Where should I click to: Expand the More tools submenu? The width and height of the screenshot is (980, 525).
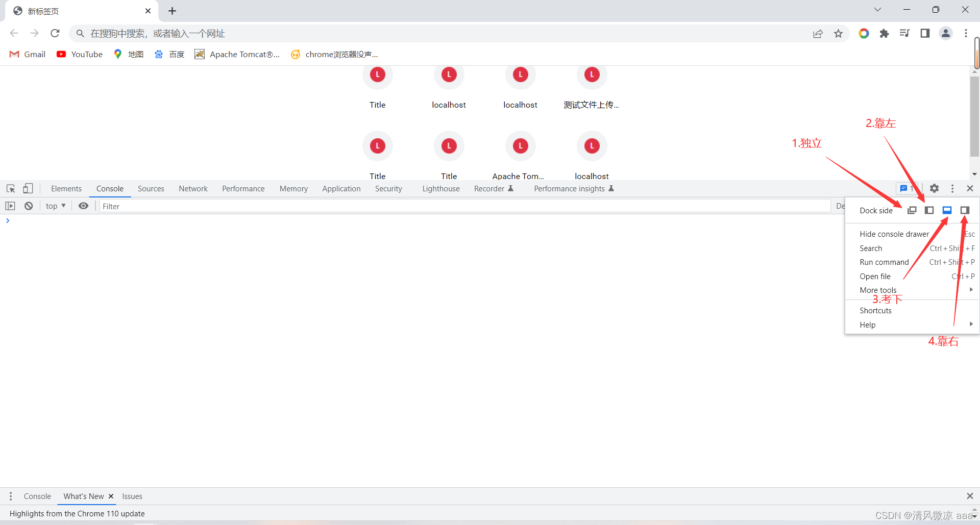pyautogui.click(x=878, y=290)
